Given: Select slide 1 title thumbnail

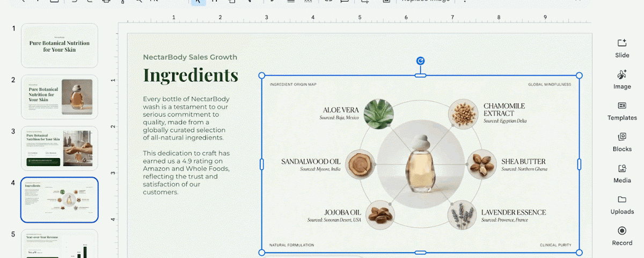Looking at the screenshot, I should pyautogui.click(x=60, y=45).
